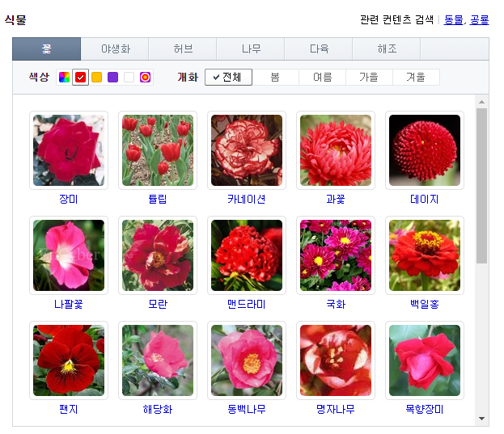
Task: Open the 동백나무 flower photo
Action: coord(247,360)
